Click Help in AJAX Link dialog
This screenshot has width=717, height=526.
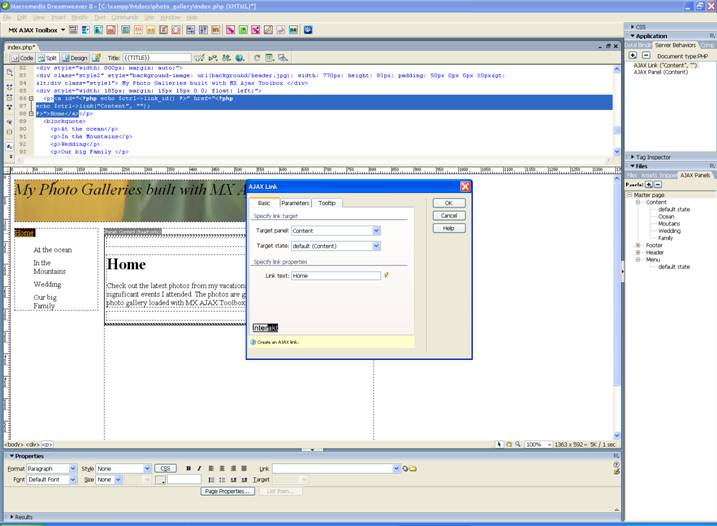tap(449, 228)
